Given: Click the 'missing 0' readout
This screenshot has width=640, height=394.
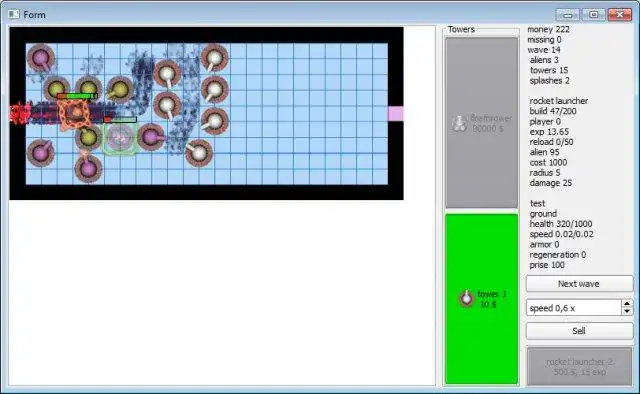Looking at the screenshot, I should point(544,40).
